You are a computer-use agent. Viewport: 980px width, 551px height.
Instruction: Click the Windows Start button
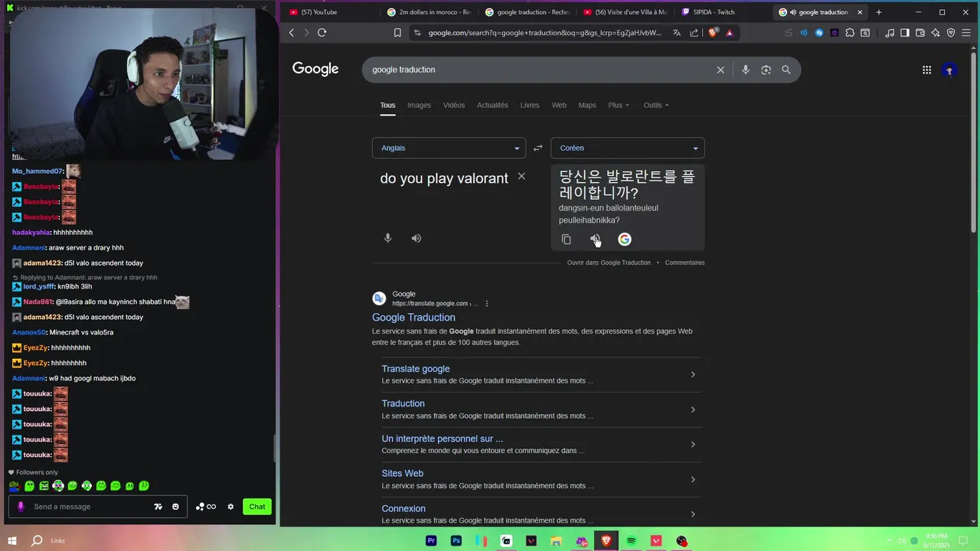(11, 540)
